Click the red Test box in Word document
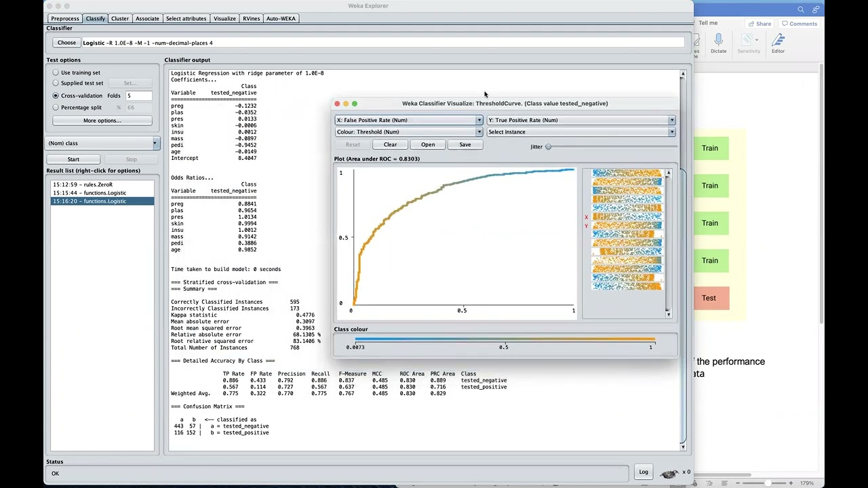The width and height of the screenshot is (868, 488). pos(709,298)
